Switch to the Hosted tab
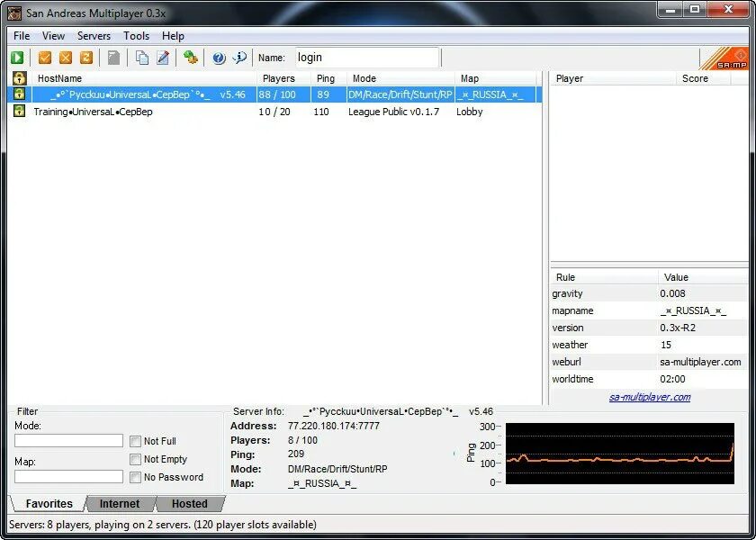Screen dimensions: 756x540 point(190,504)
